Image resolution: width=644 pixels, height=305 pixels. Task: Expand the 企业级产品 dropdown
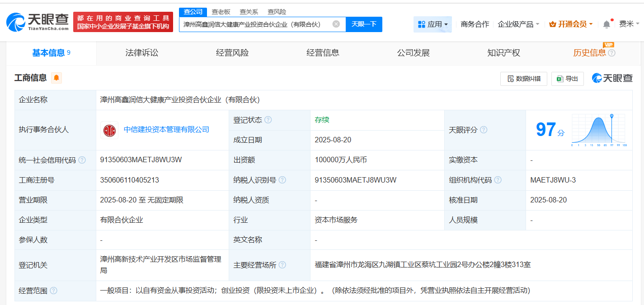(x=518, y=24)
